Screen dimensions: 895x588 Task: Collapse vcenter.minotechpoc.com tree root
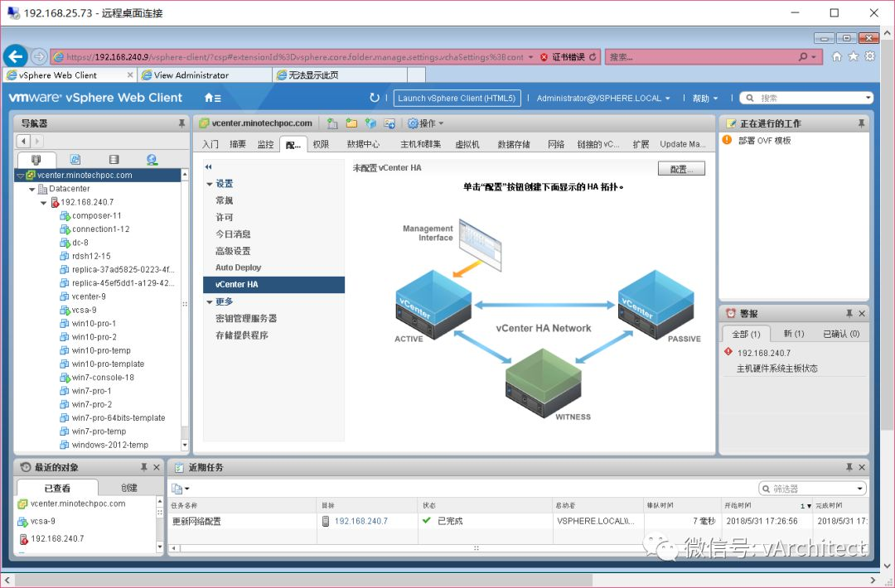coord(21,176)
